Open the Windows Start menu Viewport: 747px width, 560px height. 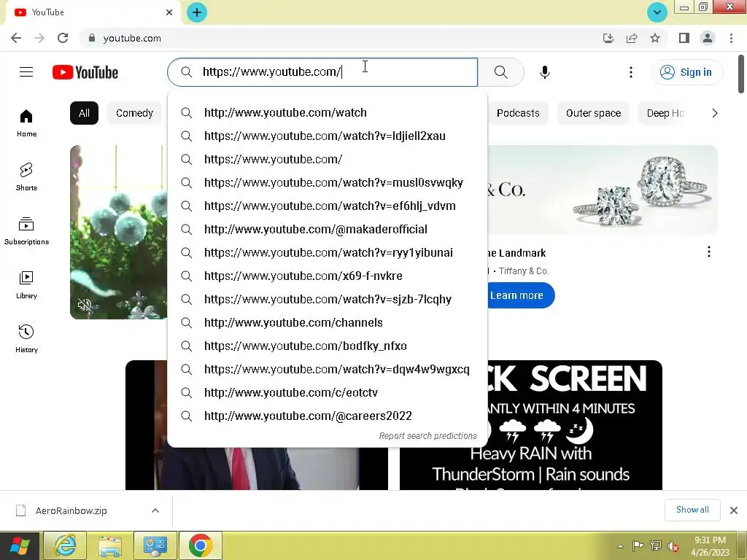tap(20, 545)
